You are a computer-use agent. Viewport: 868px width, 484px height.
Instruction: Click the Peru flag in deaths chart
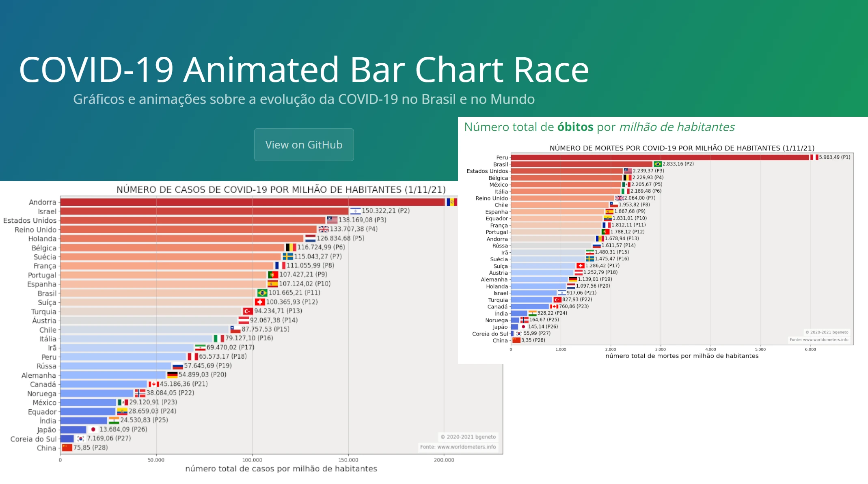[x=814, y=157]
